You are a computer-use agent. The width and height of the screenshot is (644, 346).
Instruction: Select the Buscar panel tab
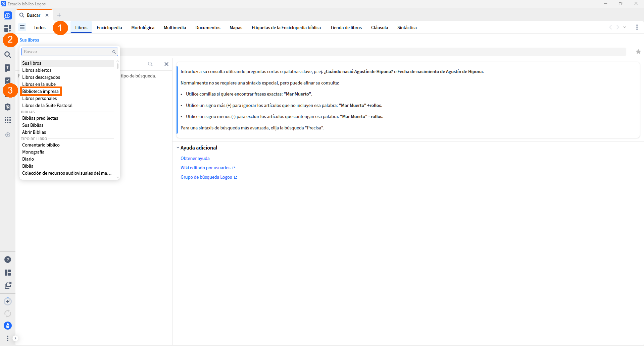click(x=34, y=15)
